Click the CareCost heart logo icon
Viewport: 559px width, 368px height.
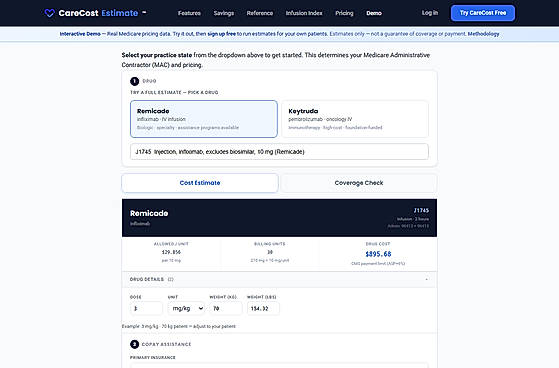pos(50,13)
